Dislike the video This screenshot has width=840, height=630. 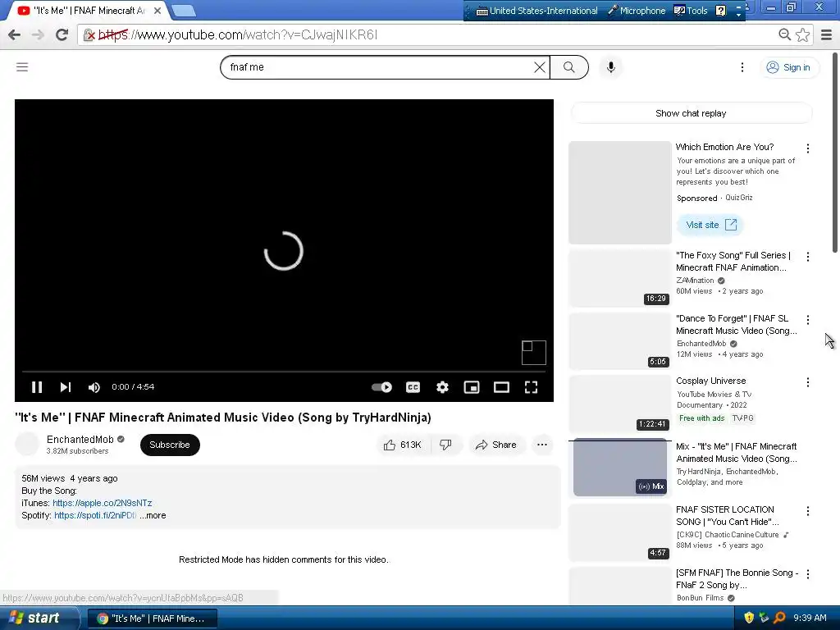coord(445,445)
